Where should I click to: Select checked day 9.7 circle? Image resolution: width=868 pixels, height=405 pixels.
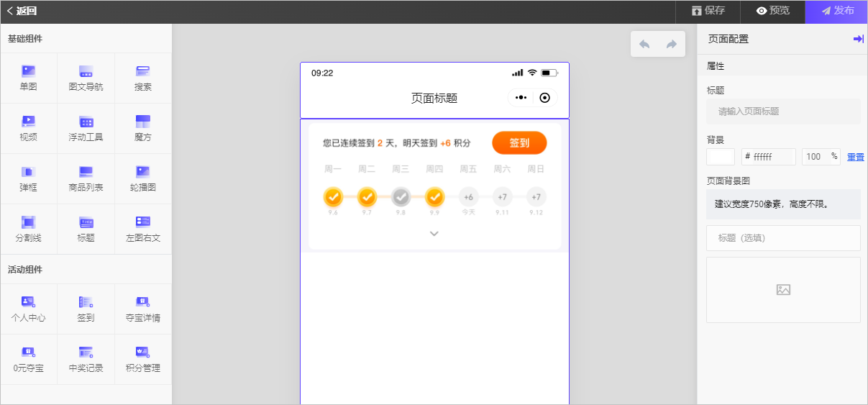tap(367, 196)
